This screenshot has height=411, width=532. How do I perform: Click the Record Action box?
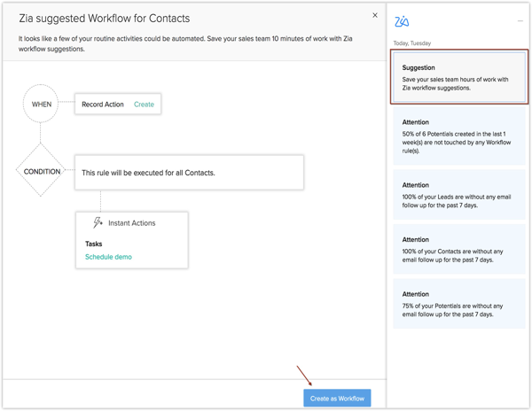click(103, 105)
